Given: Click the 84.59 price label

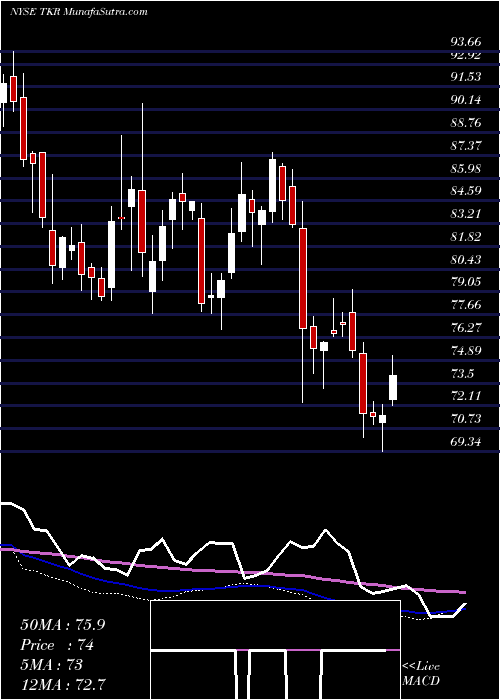Looking at the screenshot, I should (466, 191).
